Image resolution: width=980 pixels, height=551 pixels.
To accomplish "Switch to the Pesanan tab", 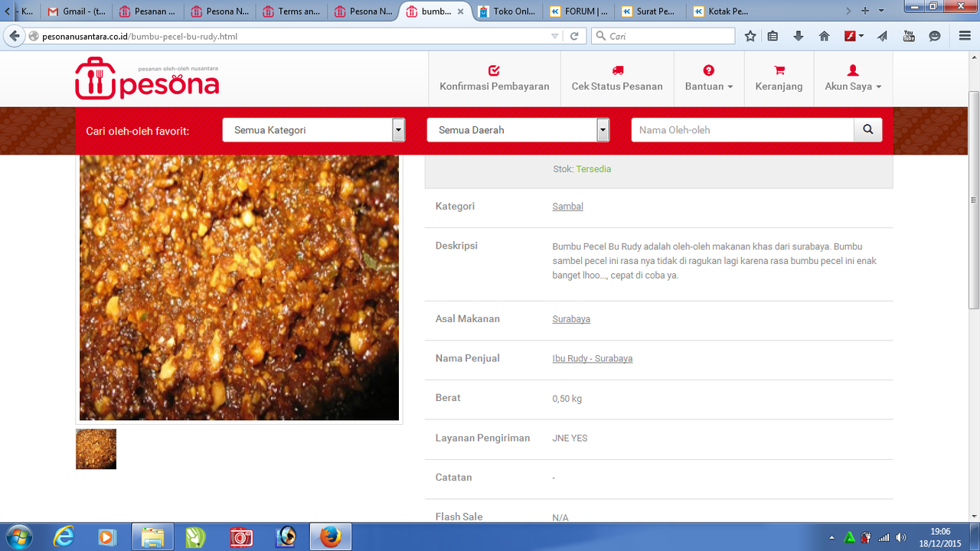I will click(x=149, y=11).
